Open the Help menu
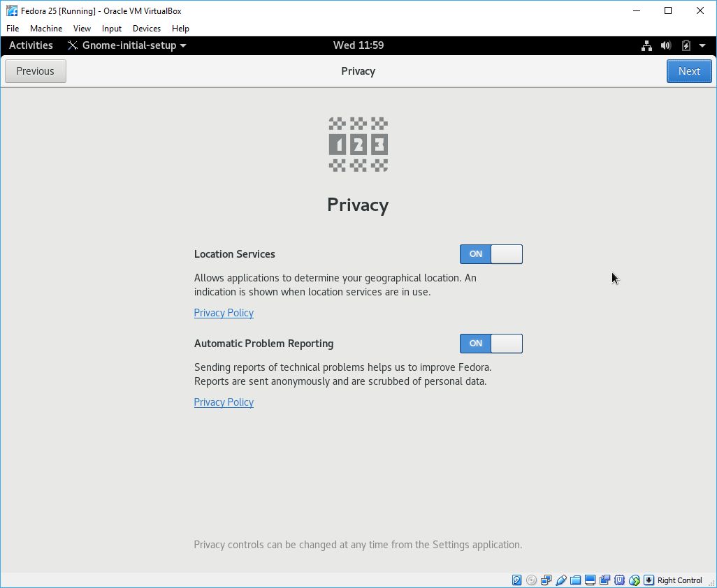 [180, 29]
